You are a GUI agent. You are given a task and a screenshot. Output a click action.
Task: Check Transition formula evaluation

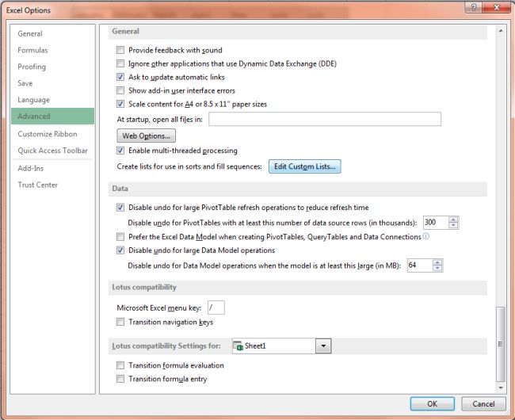point(120,365)
